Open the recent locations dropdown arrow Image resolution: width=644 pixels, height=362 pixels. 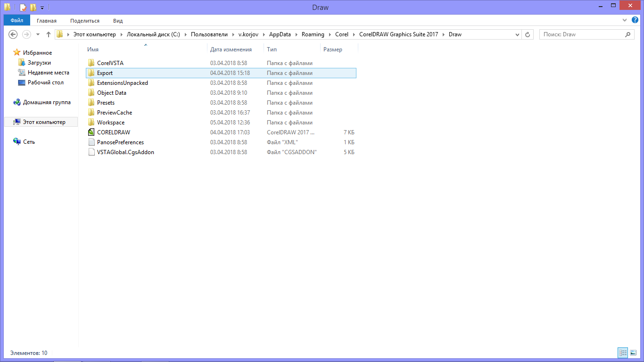[x=37, y=34]
